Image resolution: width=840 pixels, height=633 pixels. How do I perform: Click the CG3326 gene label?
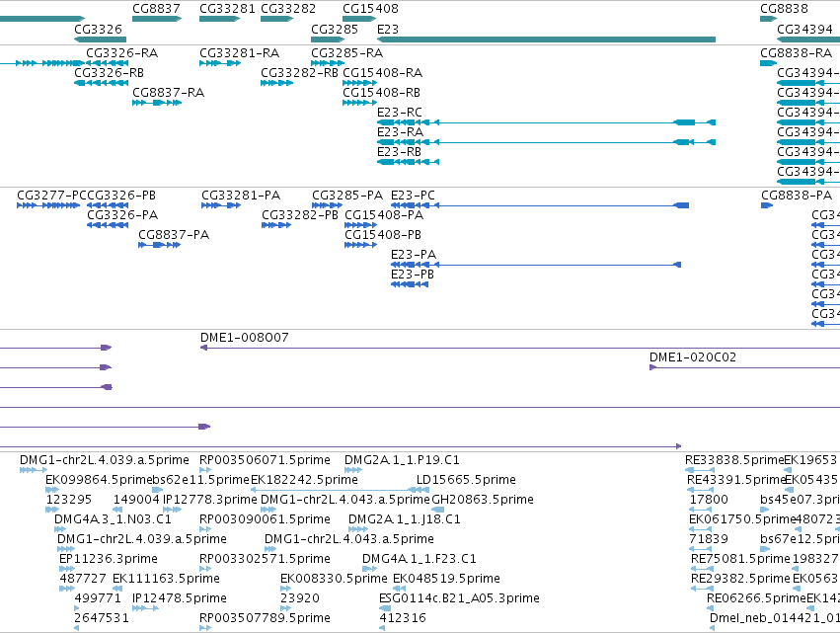click(x=98, y=29)
